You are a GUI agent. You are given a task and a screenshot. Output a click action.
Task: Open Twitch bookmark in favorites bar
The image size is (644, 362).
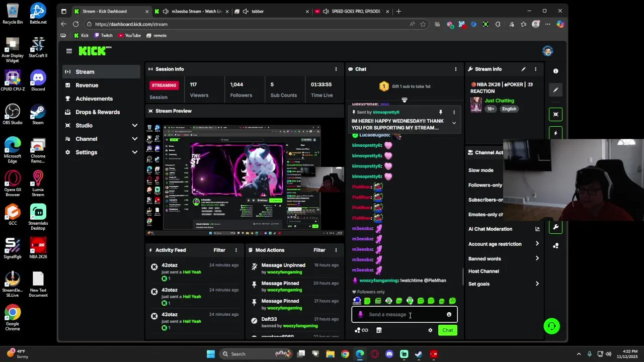coord(103,35)
